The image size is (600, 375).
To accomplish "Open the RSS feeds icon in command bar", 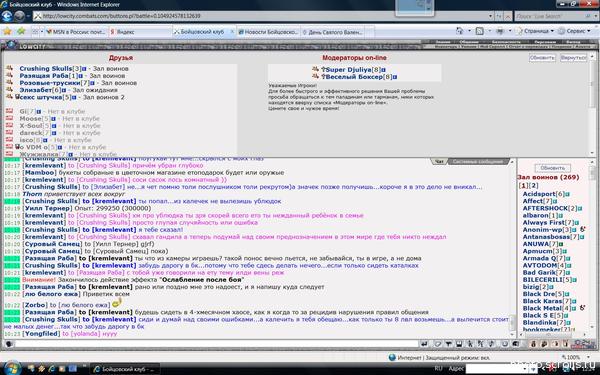I will 479,31.
